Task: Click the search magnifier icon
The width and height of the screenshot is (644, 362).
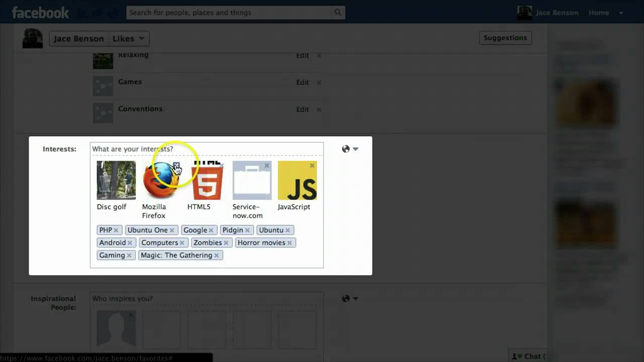Action: click(338, 13)
